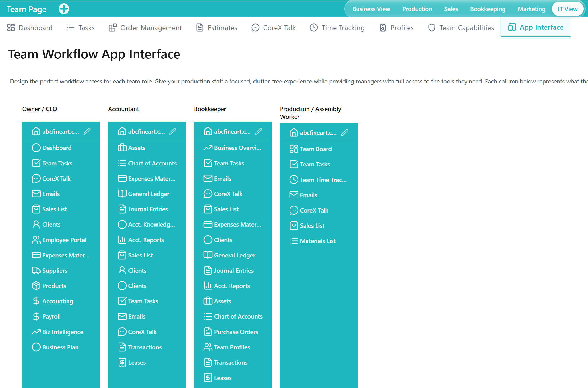Click the bar chart icon beside Acct. Reports in Accountant

point(122,240)
